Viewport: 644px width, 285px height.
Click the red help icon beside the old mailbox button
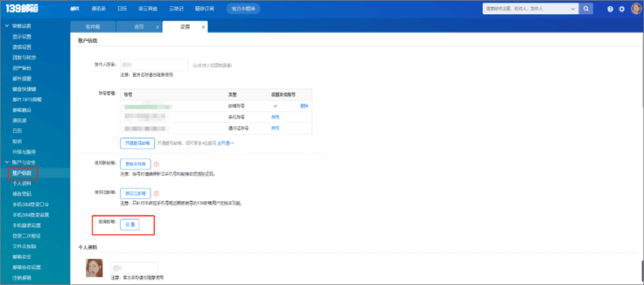156,193
